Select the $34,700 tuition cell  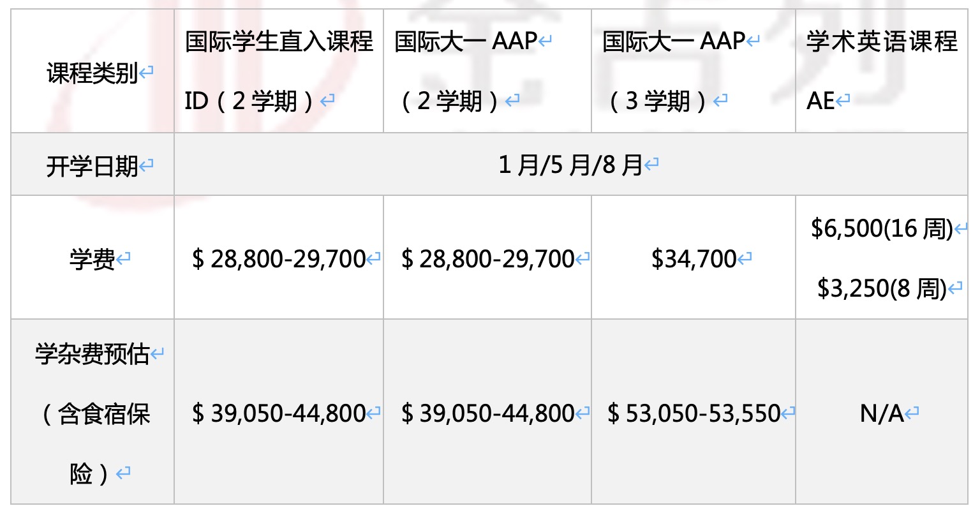pos(694,259)
